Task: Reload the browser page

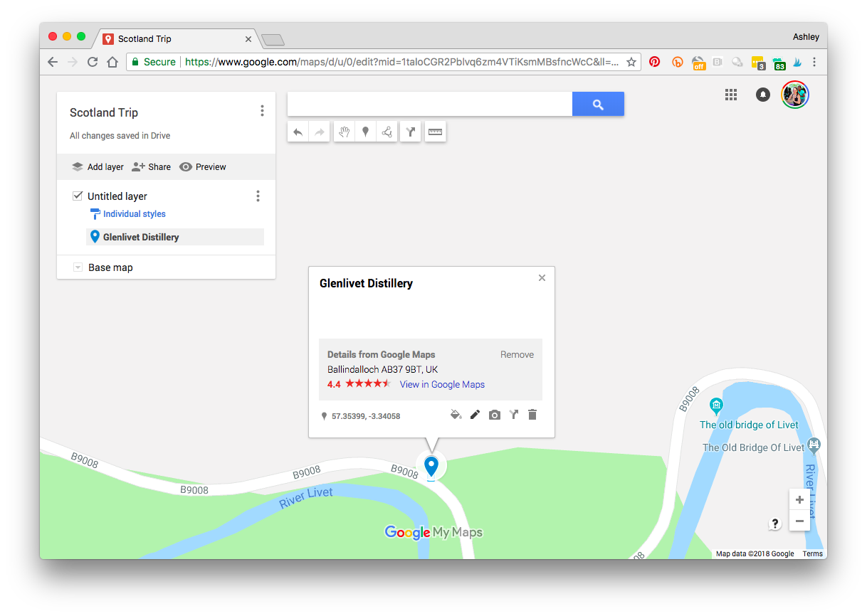Action: [x=93, y=62]
